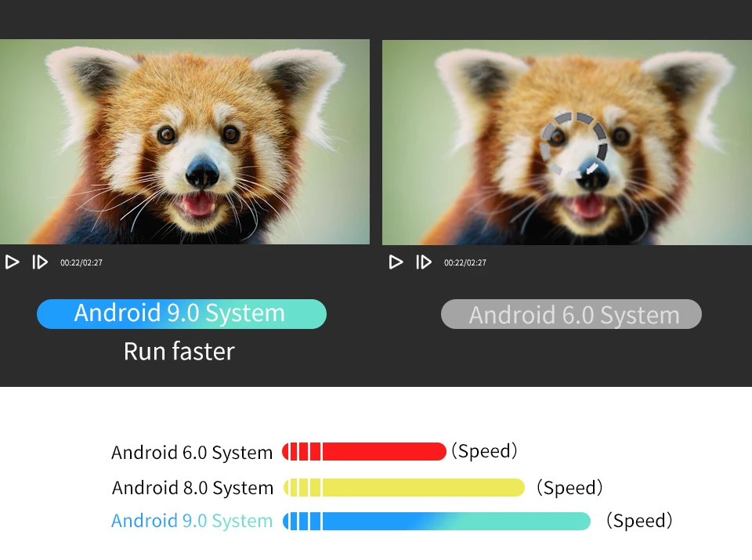The image size is (752, 560).
Task: Click Android 8.0 System chart label
Action: 193,488
